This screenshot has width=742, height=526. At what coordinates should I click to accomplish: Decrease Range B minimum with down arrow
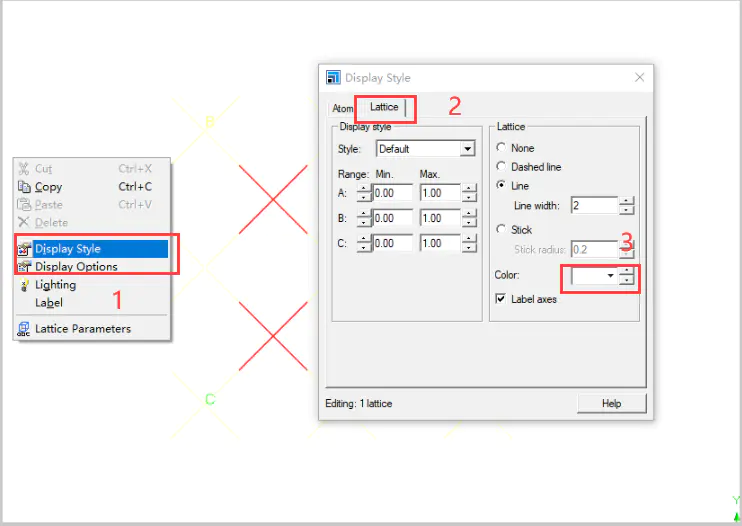(x=363, y=222)
